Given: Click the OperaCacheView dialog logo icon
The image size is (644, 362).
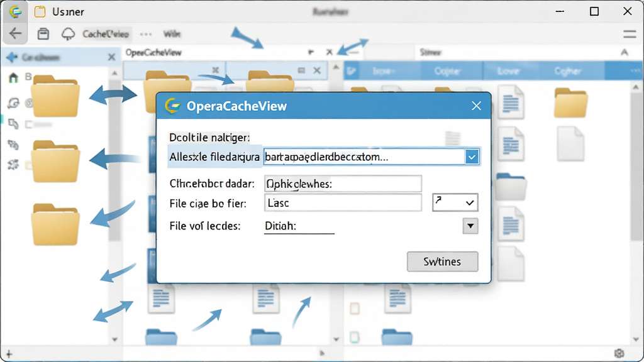Looking at the screenshot, I should point(172,106).
